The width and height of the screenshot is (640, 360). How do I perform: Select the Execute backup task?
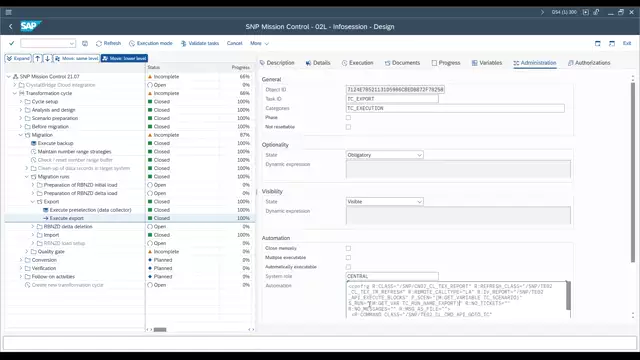(55, 143)
